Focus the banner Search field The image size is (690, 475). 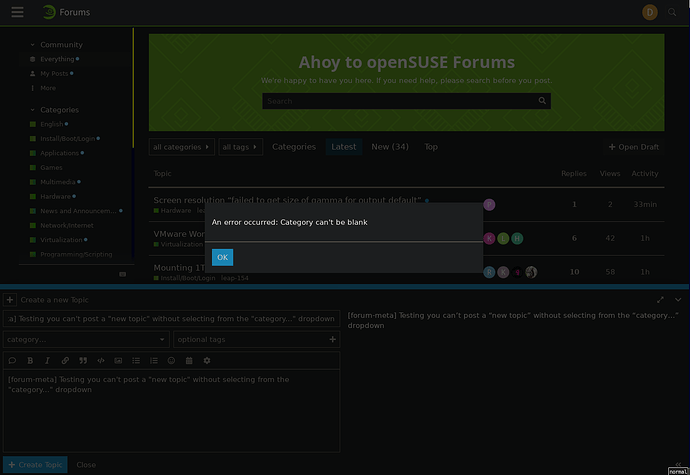click(x=406, y=101)
